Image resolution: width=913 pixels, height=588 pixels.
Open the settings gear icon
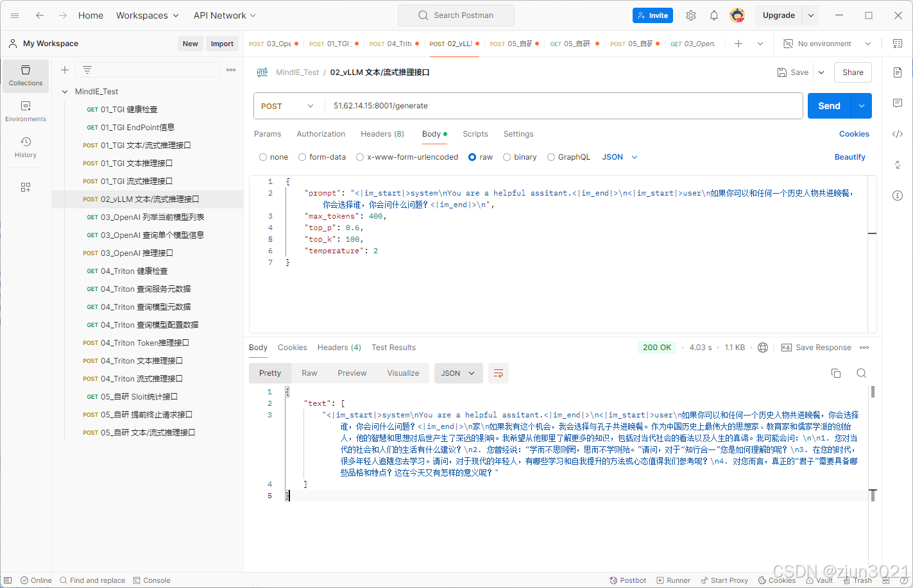point(691,15)
